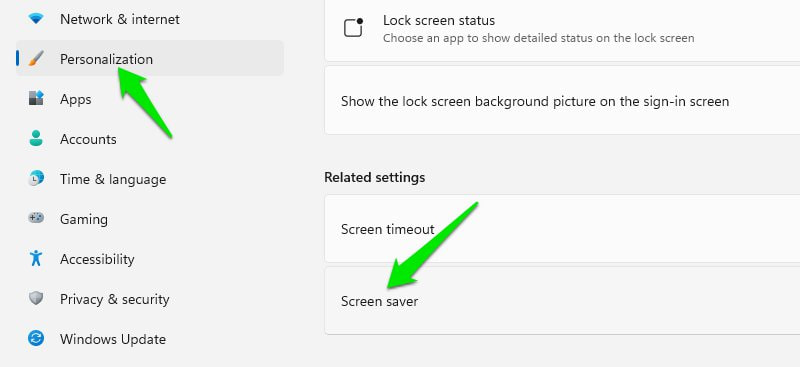Select Personalization in the sidebar
800x367 pixels.
click(x=149, y=58)
